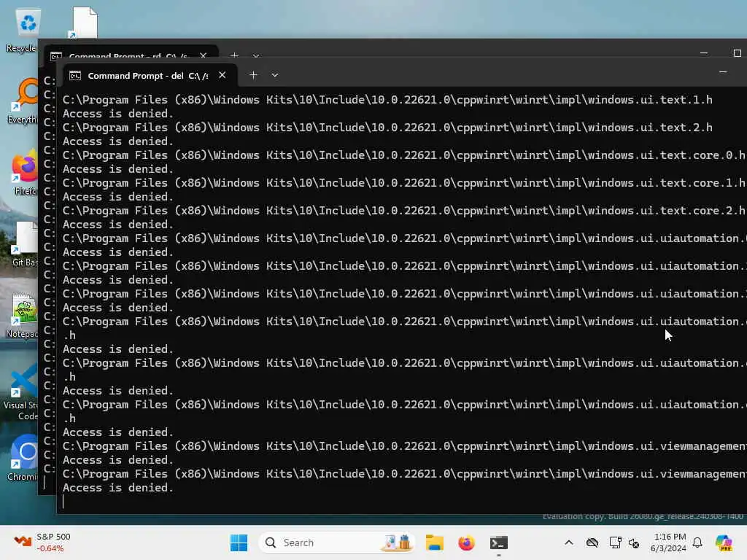Viewport: 747px width, 560px height.
Task: Click the path ending 'windows.ui.text.core.0.h'
Action: 404,155
